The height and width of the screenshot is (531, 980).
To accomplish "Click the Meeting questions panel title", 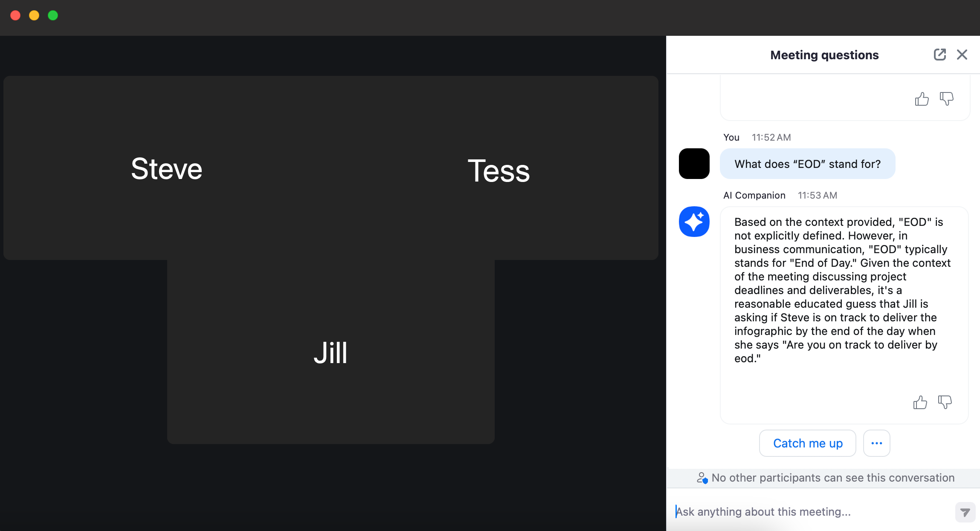I will (x=824, y=55).
